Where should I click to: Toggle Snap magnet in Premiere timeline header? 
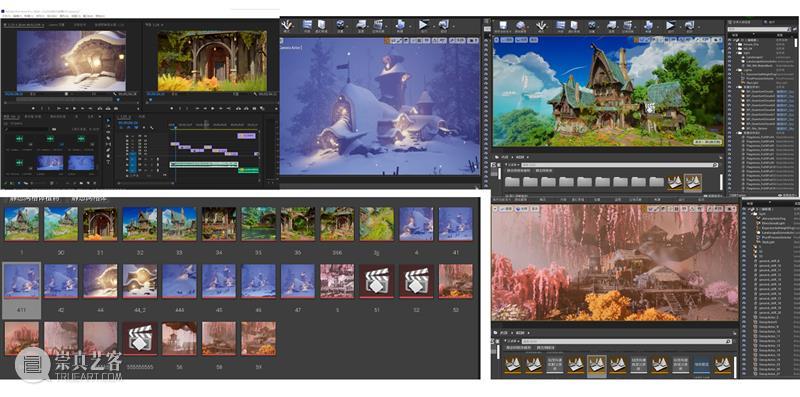tap(129, 128)
